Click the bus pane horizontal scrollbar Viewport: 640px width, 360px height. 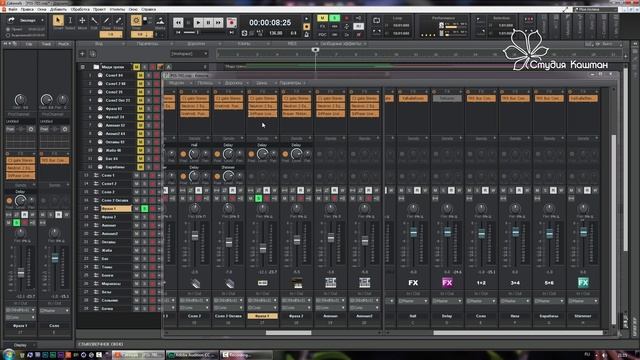[x=517, y=333]
